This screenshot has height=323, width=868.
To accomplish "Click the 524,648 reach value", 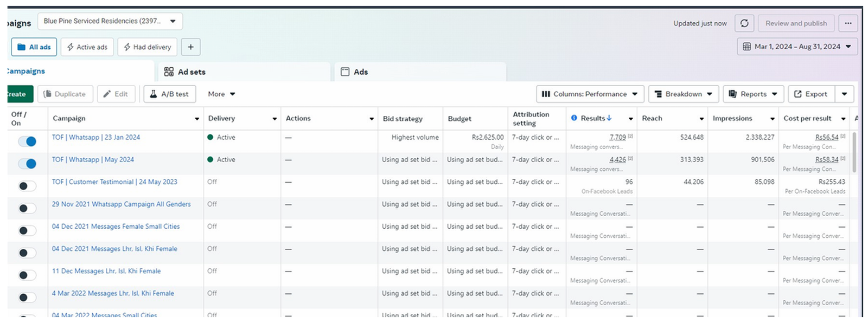I will (x=692, y=137).
